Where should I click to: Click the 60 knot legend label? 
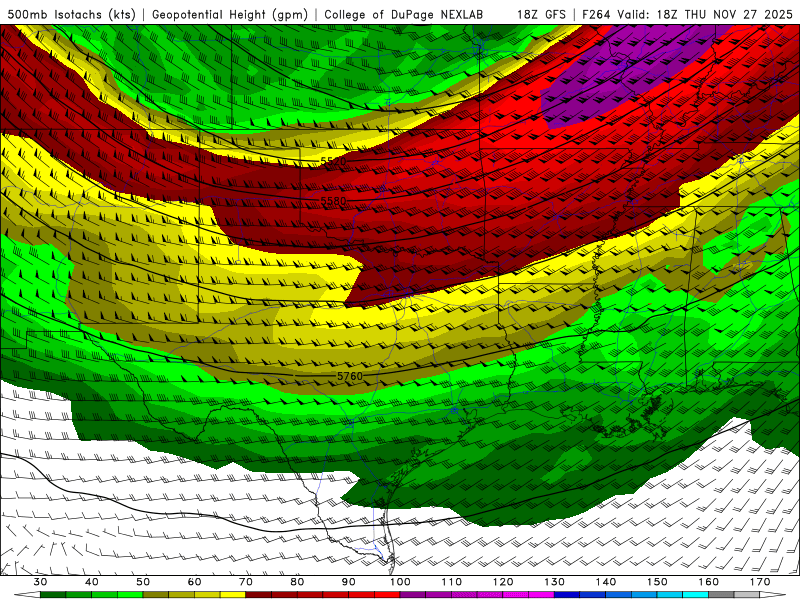tap(194, 582)
